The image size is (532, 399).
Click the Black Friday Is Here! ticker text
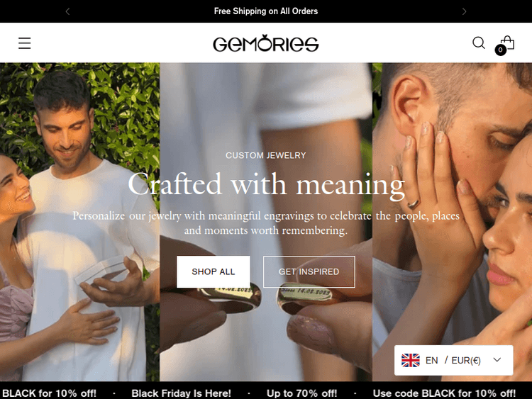click(181, 393)
